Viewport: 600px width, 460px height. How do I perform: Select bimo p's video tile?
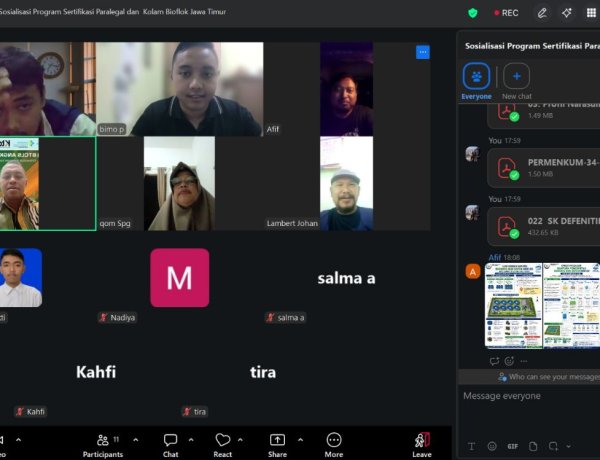pos(179,89)
